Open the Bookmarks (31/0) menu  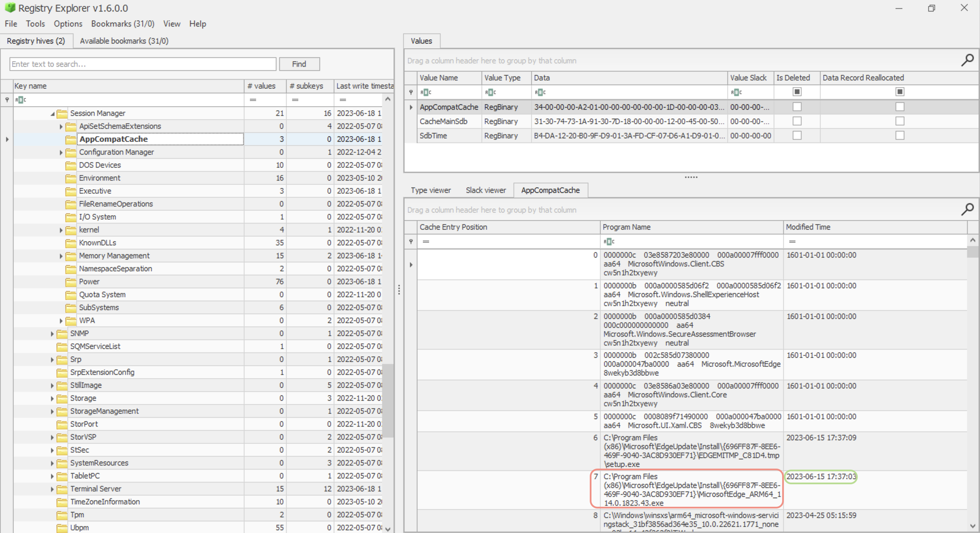[x=123, y=24]
